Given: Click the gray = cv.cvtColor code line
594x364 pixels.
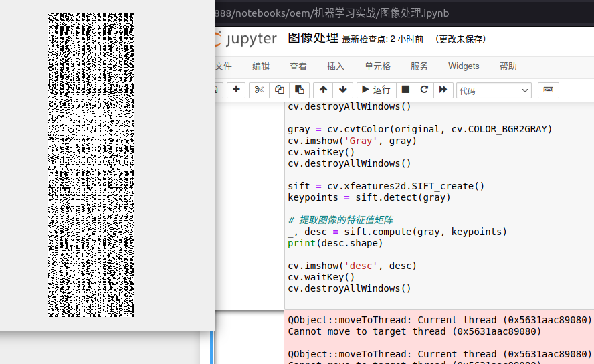Looking at the screenshot, I should tap(420, 129).
